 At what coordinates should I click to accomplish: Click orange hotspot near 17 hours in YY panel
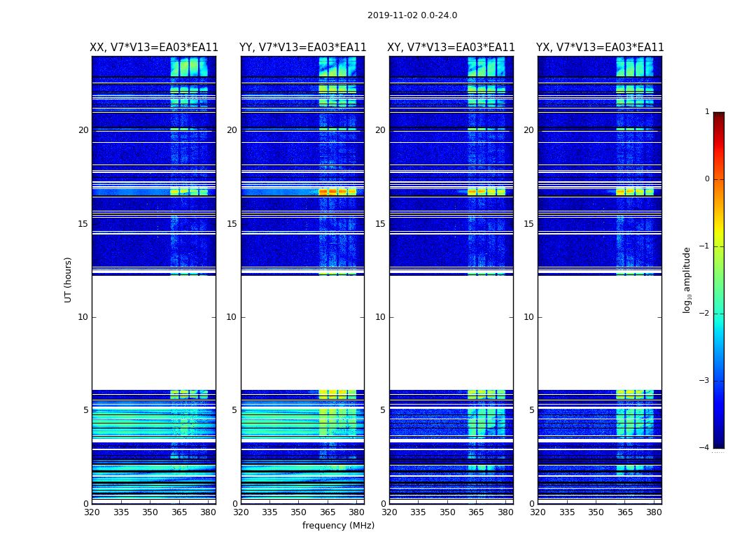click(323, 191)
